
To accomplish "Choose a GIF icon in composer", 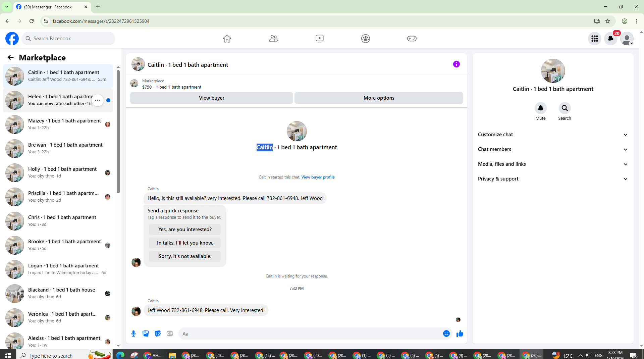I will click(170, 334).
